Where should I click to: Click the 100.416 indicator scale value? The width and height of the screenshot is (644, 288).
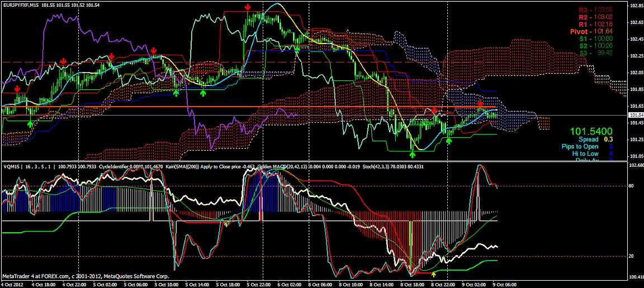click(636, 276)
